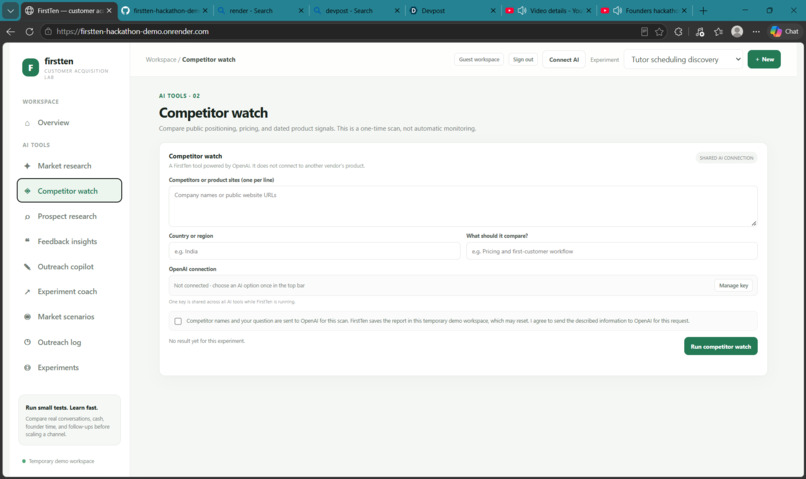
Task: Open browser favorites list icon
Action: 718,32
